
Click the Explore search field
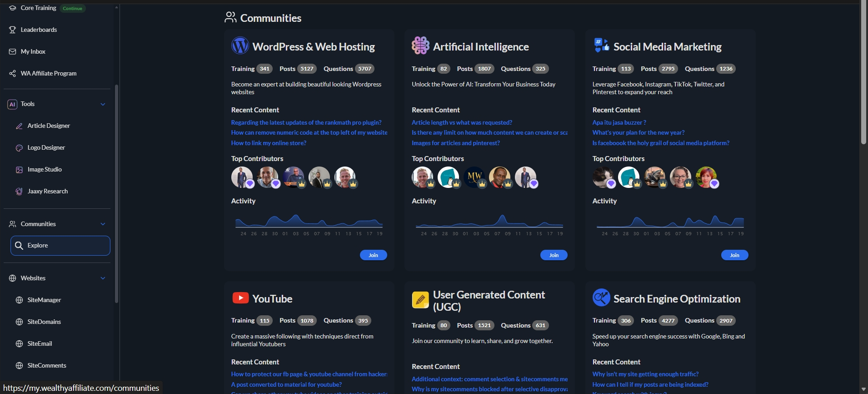pos(60,246)
